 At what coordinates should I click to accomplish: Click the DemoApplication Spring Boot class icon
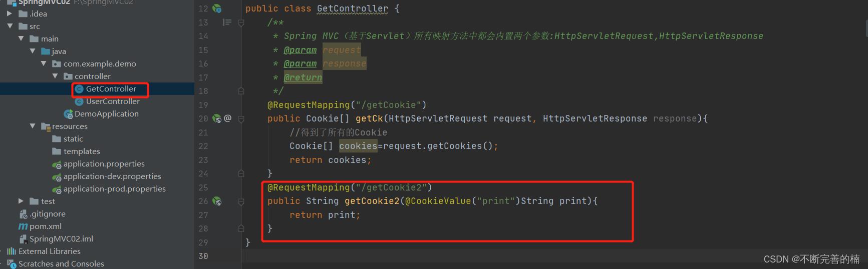(69, 114)
